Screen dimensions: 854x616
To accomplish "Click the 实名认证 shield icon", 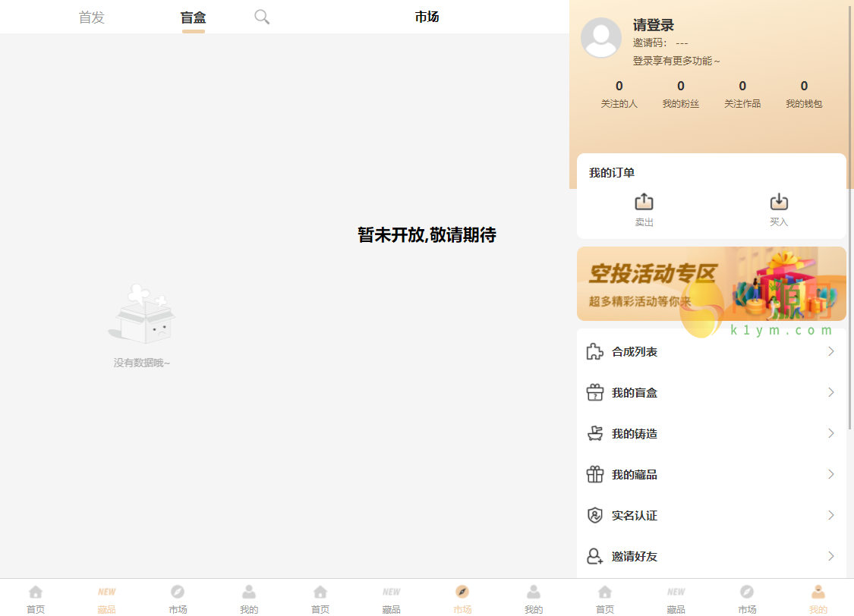I will [594, 515].
